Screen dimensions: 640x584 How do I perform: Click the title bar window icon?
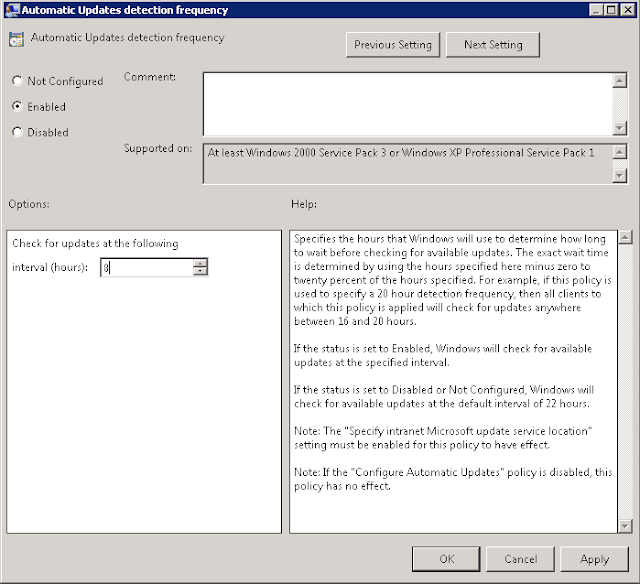click(x=12, y=10)
